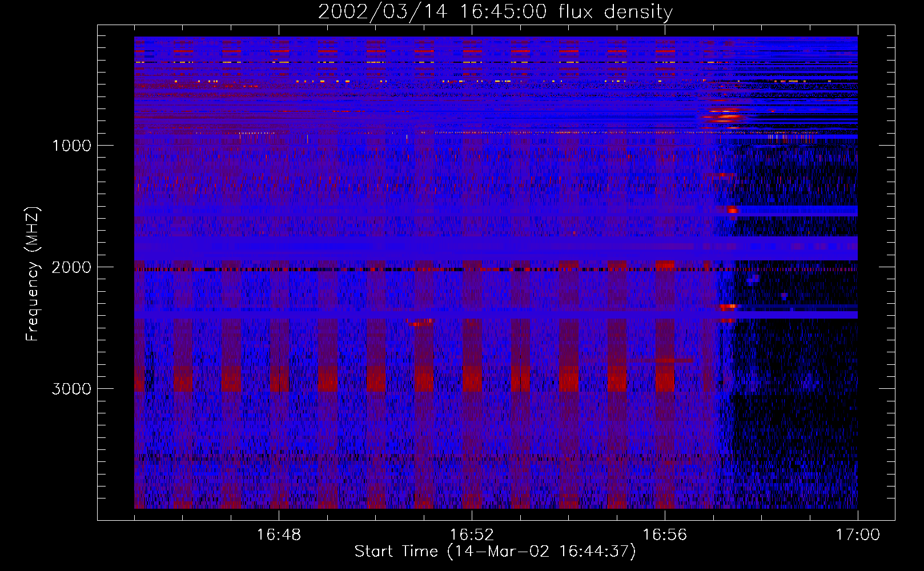Click the "Start Time (14-Mar-02 16:44:37)" axis label
This screenshot has width=924, height=571.
(495, 552)
